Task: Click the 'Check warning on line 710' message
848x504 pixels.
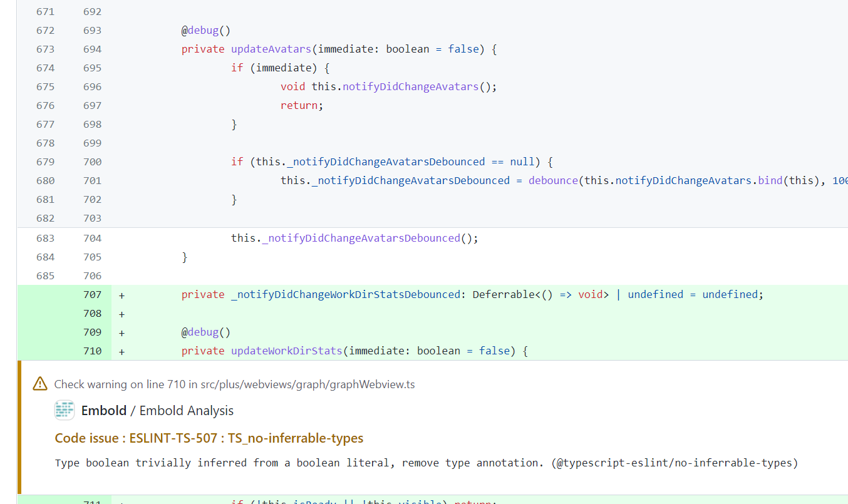Action: [x=234, y=384]
